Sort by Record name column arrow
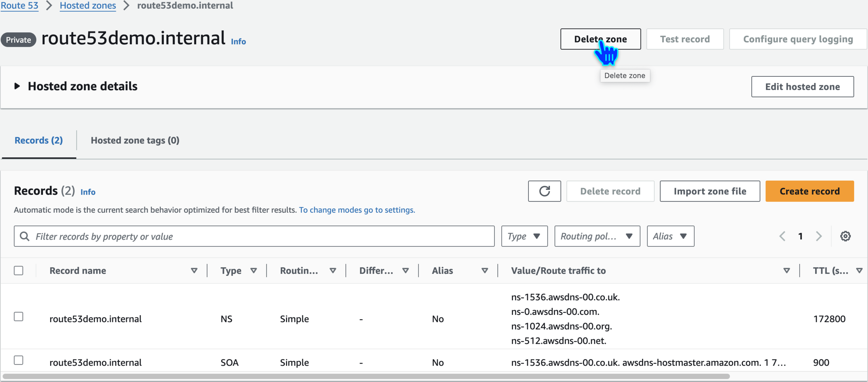 click(194, 271)
